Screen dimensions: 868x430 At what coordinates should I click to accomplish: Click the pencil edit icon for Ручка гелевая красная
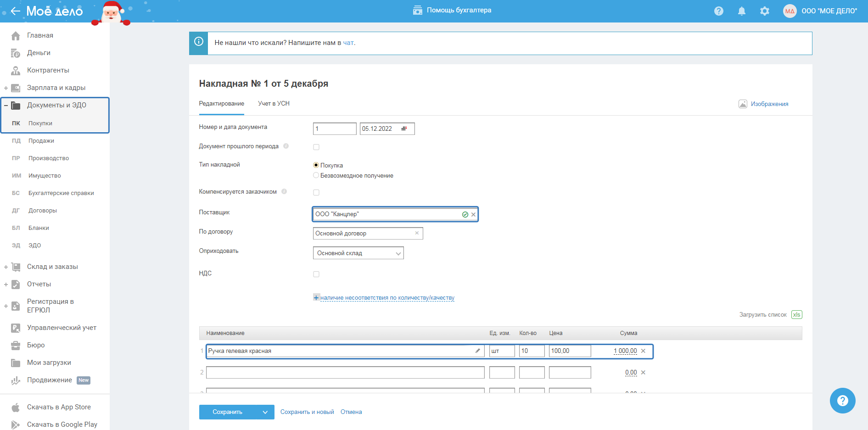click(478, 351)
